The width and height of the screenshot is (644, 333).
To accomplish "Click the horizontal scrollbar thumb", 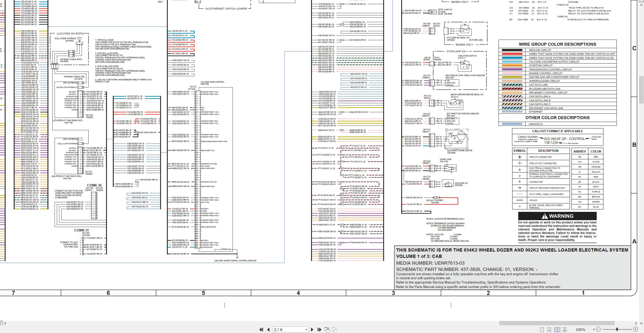I will pos(557,323).
